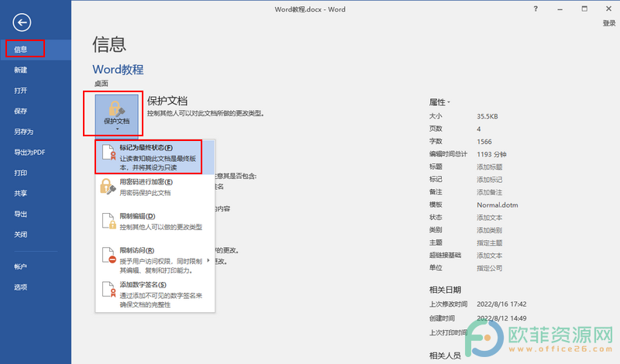Go back using the circled arrow

point(22,22)
